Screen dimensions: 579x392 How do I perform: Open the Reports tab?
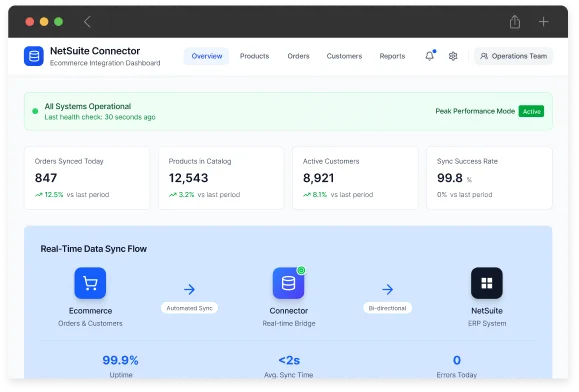tap(392, 56)
